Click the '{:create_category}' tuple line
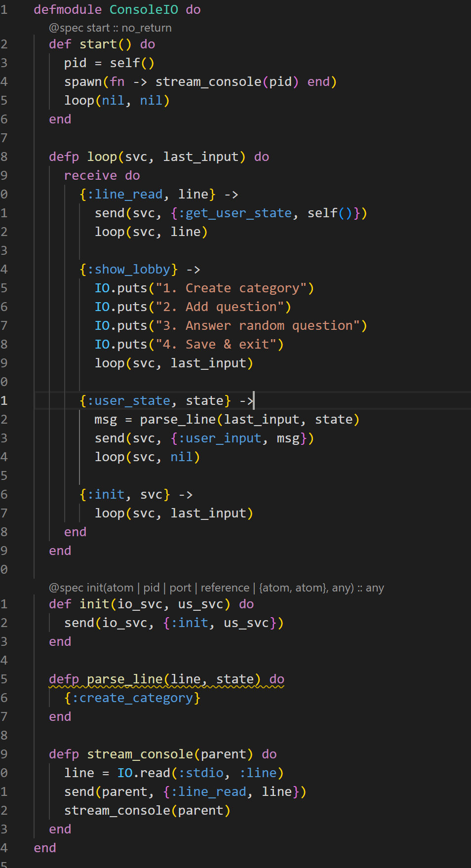 [132, 698]
